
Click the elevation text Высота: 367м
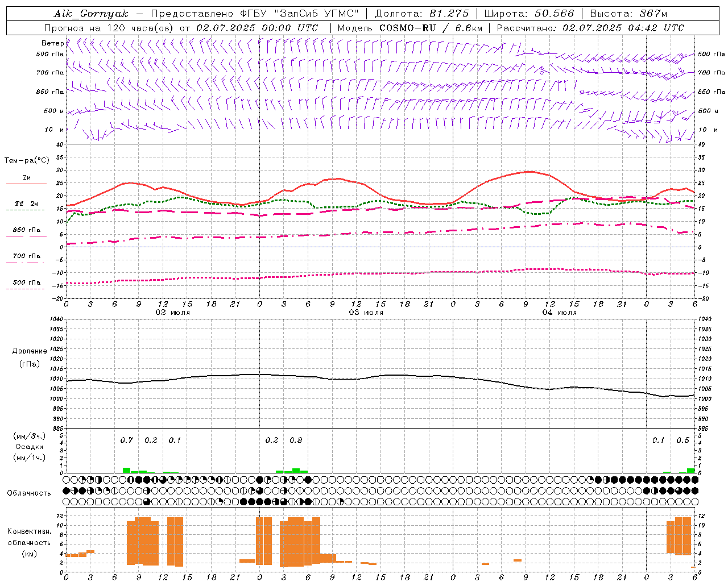(x=628, y=14)
